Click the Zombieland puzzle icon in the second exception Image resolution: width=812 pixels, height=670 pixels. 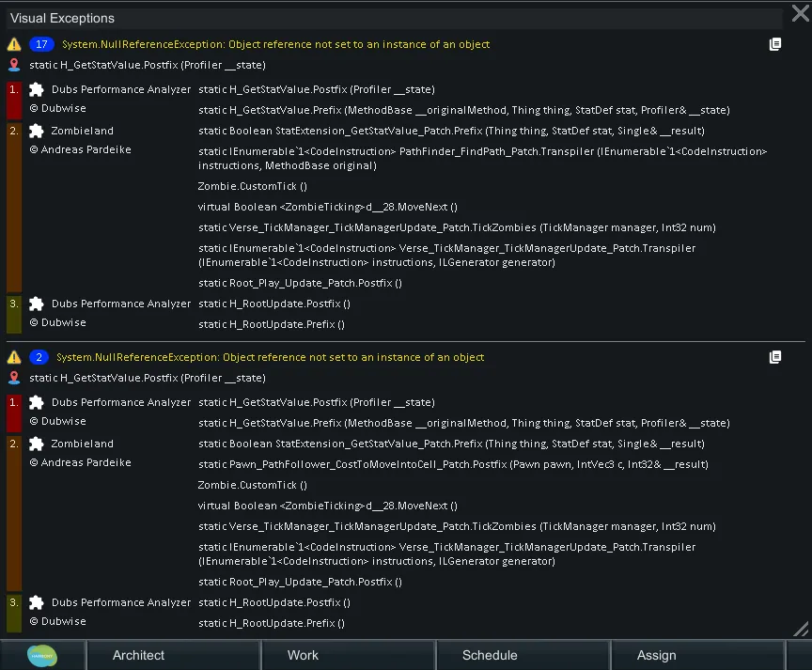pos(37,444)
